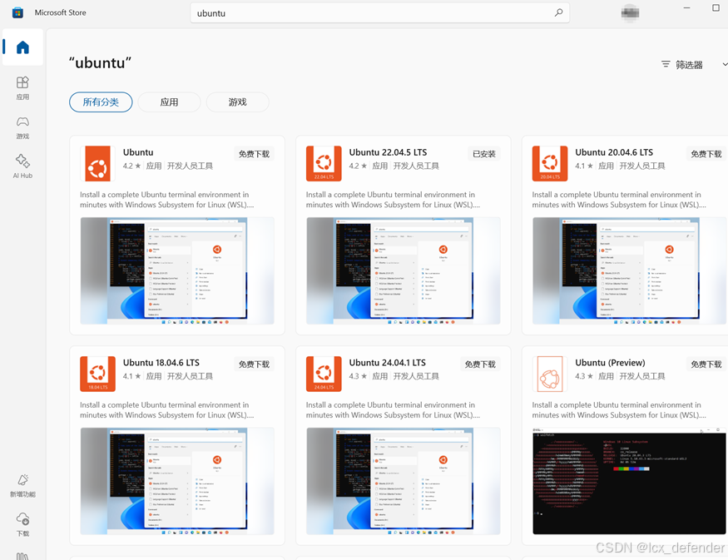Click the 4.2 star rating of Ubuntu 22.04.5 LTS
This screenshot has width=728, height=560.
pyautogui.click(x=358, y=166)
